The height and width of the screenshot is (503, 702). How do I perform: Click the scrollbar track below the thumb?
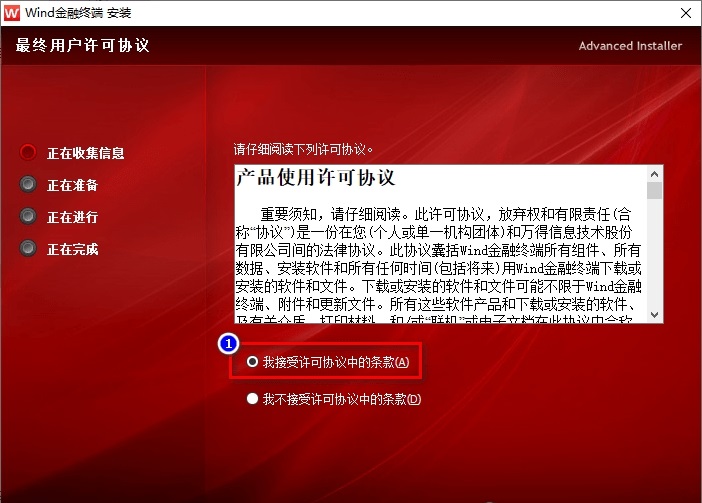pos(655,260)
